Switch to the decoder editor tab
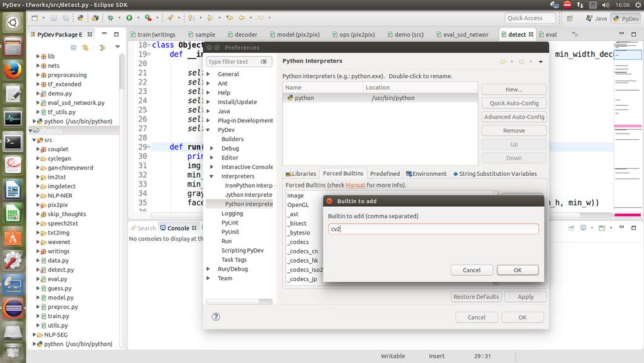 point(242,35)
